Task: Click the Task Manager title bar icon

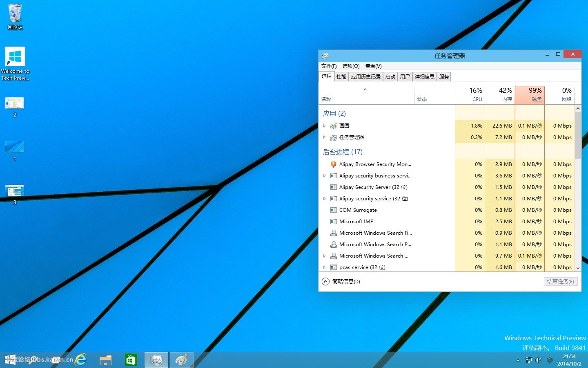Action: pos(325,56)
